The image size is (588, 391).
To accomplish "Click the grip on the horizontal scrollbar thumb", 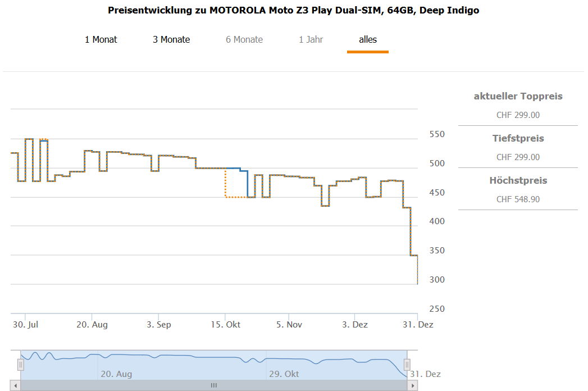I will (x=213, y=385).
